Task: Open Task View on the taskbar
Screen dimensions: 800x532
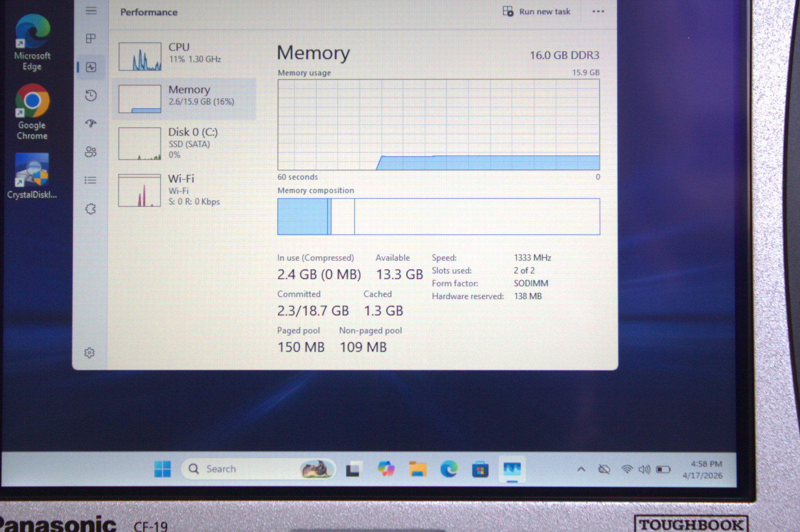Action: [353, 470]
